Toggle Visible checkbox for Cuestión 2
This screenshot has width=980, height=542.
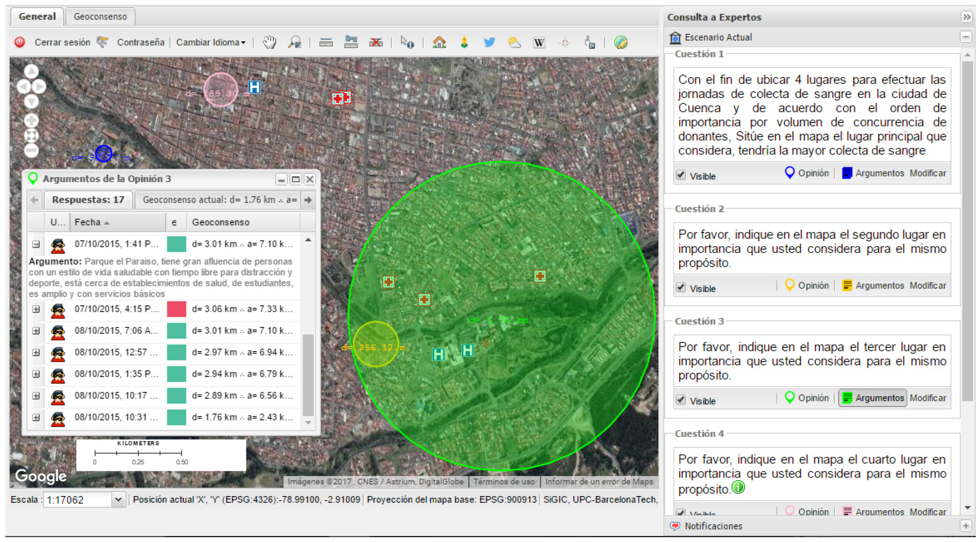click(680, 288)
